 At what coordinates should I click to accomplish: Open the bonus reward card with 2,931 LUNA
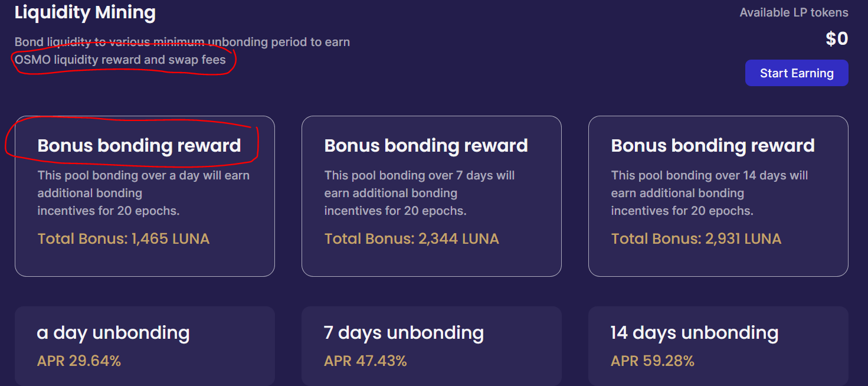pyautogui.click(x=718, y=196)
